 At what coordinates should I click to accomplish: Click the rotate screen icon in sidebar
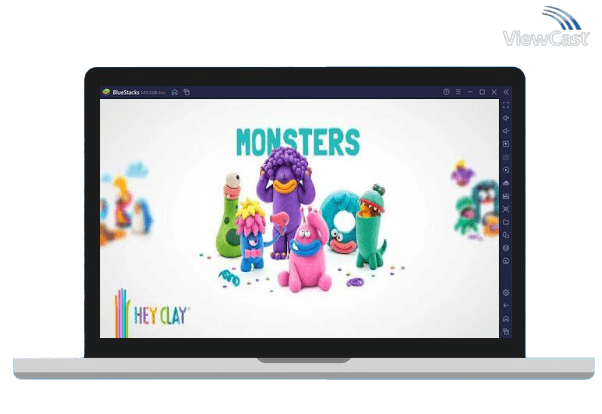click(506, 235)
